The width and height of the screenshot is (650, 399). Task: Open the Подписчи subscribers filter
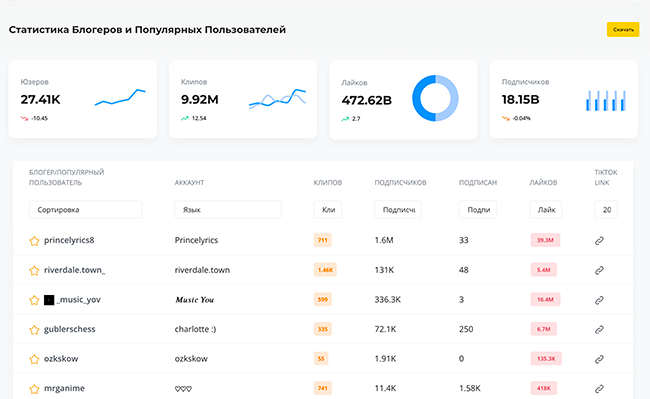coord(398,210)
